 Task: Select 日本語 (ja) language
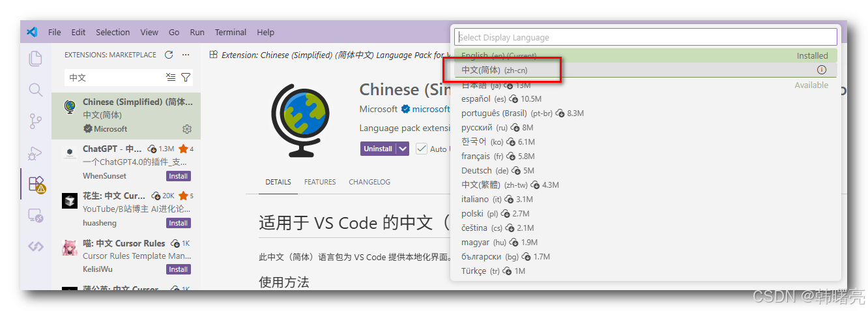pyautogui.click(x=645, y=85)
